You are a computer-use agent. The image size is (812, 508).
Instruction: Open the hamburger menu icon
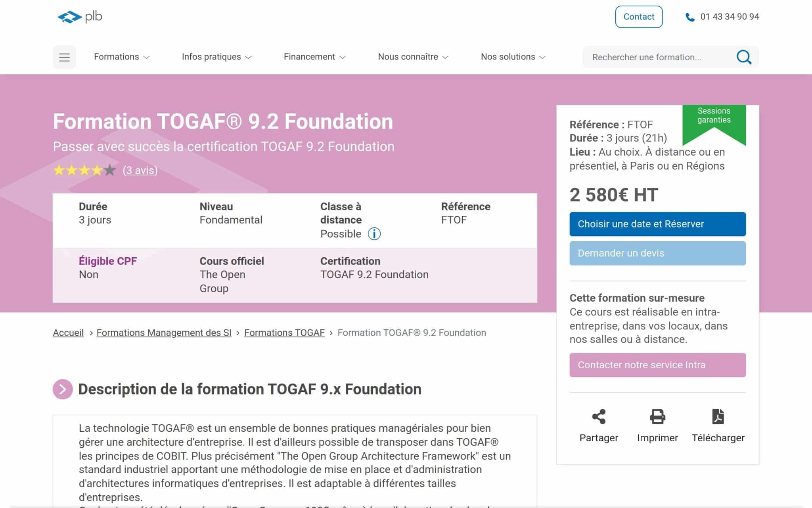[64, 57]
